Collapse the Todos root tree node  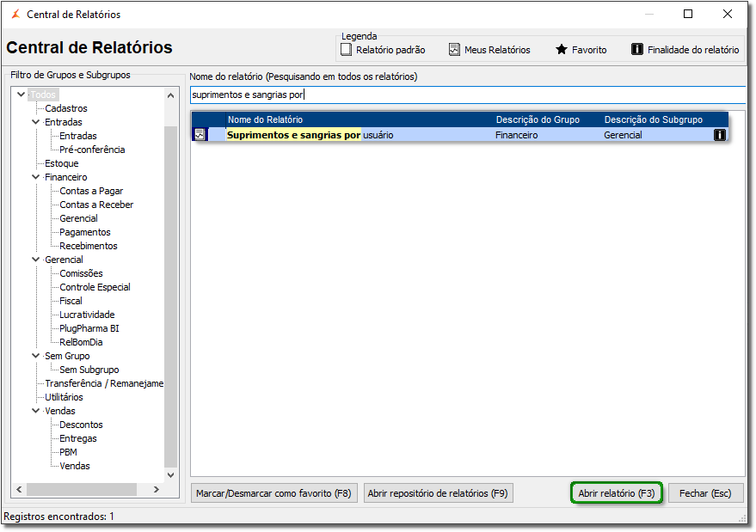[21, 95]
